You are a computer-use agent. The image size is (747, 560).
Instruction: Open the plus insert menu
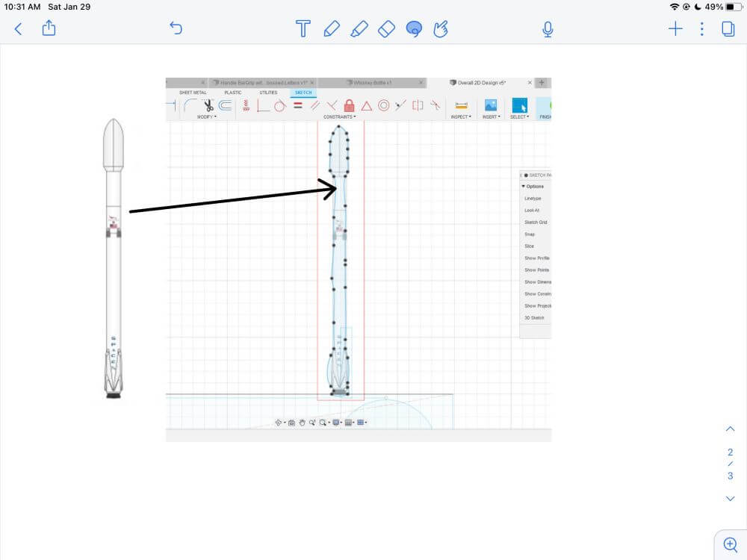[675, 29]
